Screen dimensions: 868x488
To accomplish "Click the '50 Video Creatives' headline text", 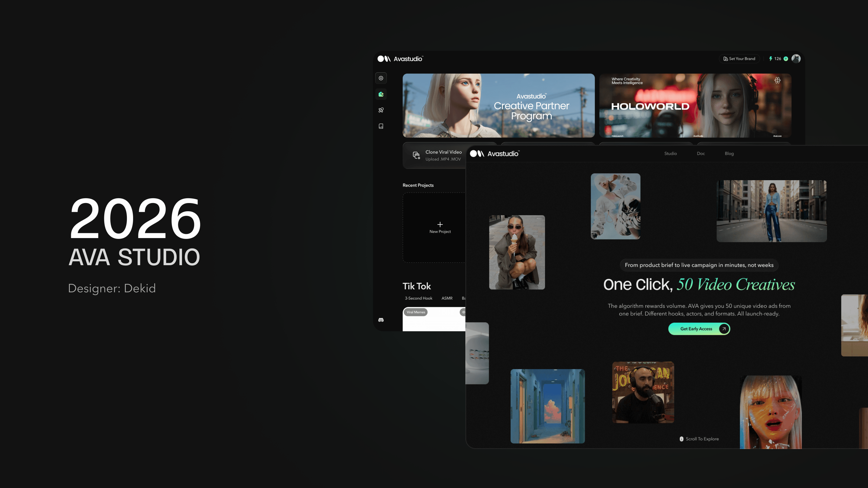I will pos(736,285).
